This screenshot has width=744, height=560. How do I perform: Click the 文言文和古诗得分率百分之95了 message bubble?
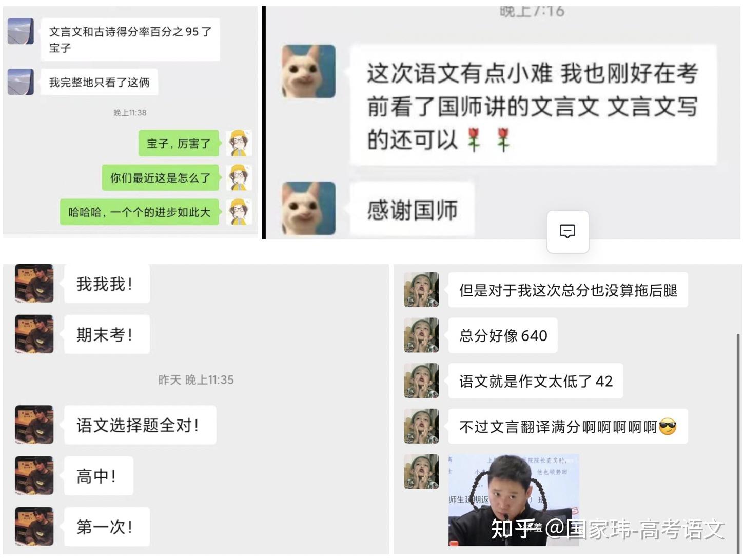[x=130, y=39]
